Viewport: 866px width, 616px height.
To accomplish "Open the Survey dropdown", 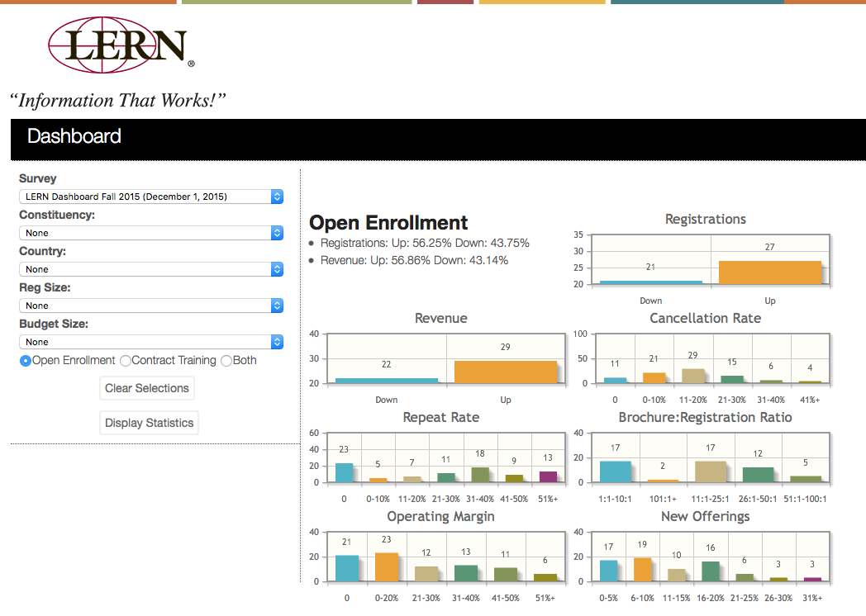I will pyautogui.click(x=151, y=197).
